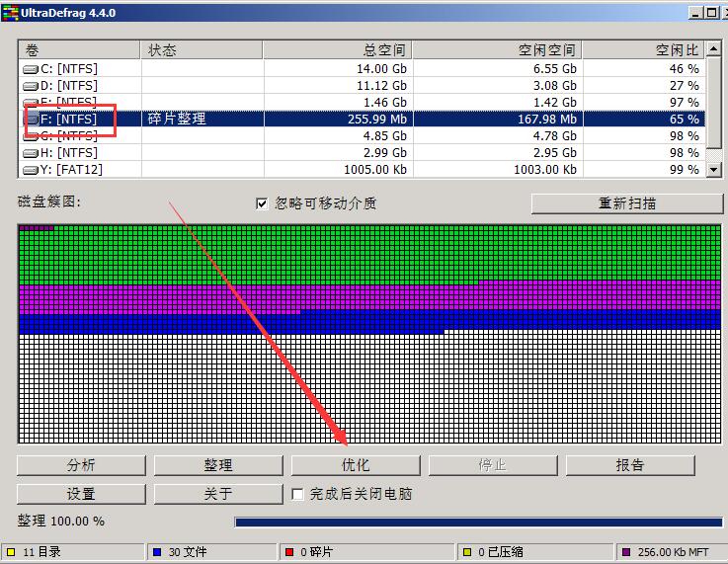Click the Y: FAT12 drive icon
Image resolution: width=728 pixels, height=564 pixels.
31,170
